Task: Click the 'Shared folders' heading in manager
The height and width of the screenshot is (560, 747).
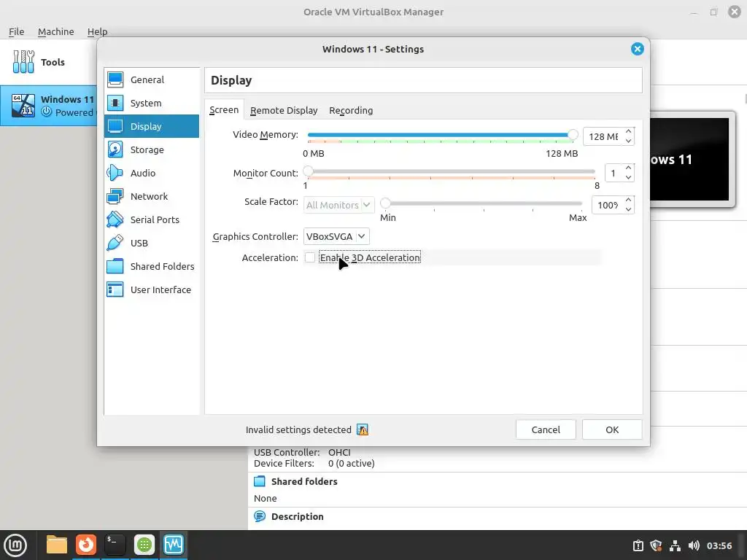Action: tap(304, 481)
